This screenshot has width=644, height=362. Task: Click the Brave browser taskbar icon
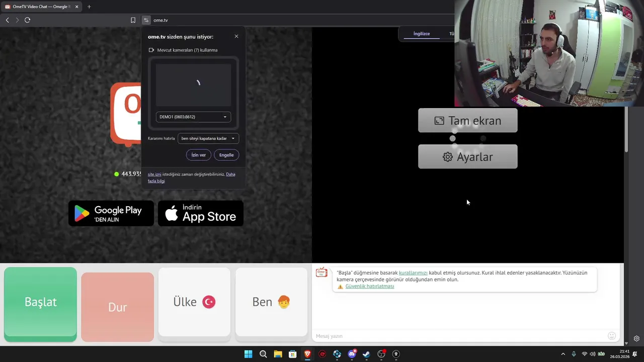tap(307, 354)
